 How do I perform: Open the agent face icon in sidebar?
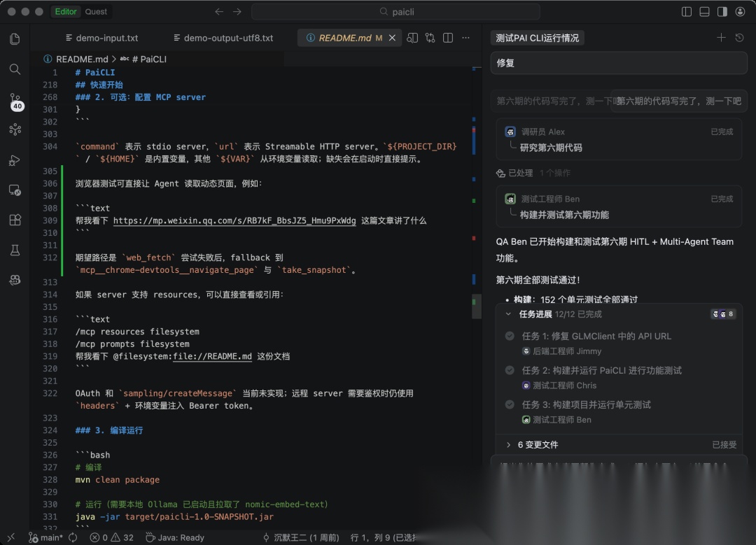pos(15,280)
